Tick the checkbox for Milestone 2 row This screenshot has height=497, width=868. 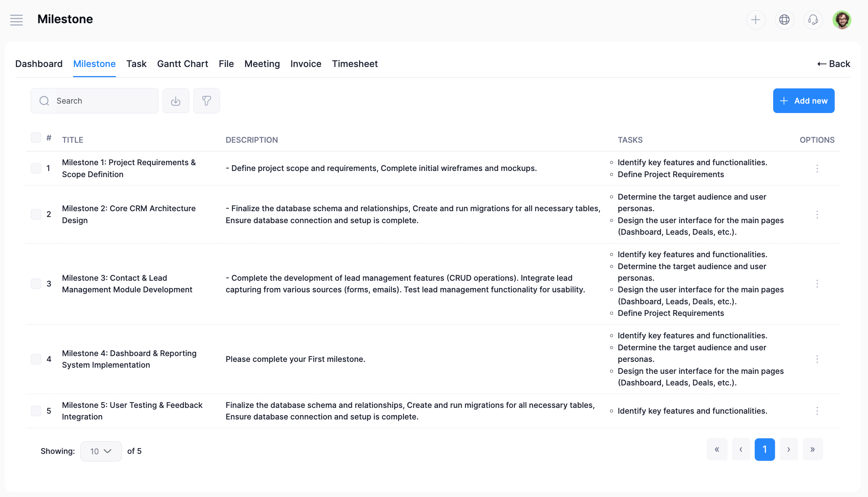(x=36, y=214)
